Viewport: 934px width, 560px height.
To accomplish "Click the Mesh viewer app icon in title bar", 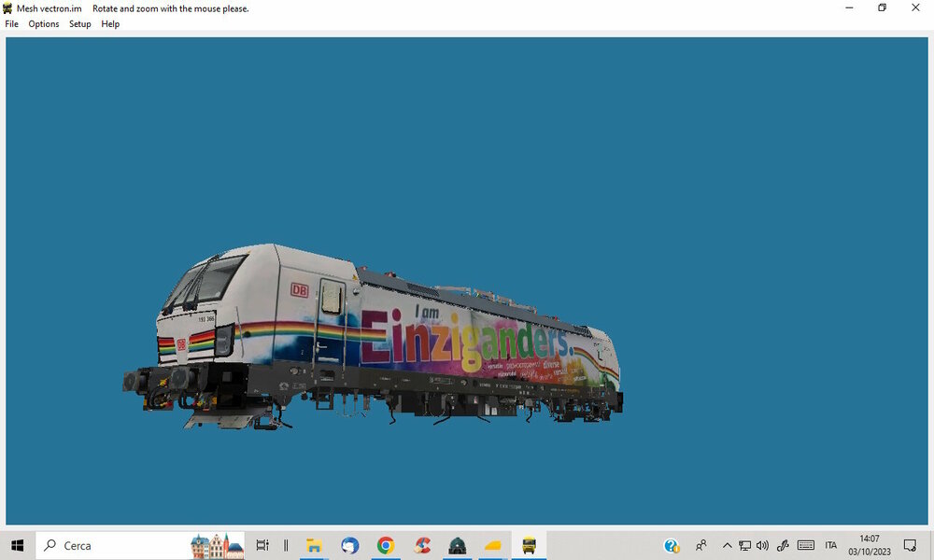I will pyautogui.click(x=7, y=8).
